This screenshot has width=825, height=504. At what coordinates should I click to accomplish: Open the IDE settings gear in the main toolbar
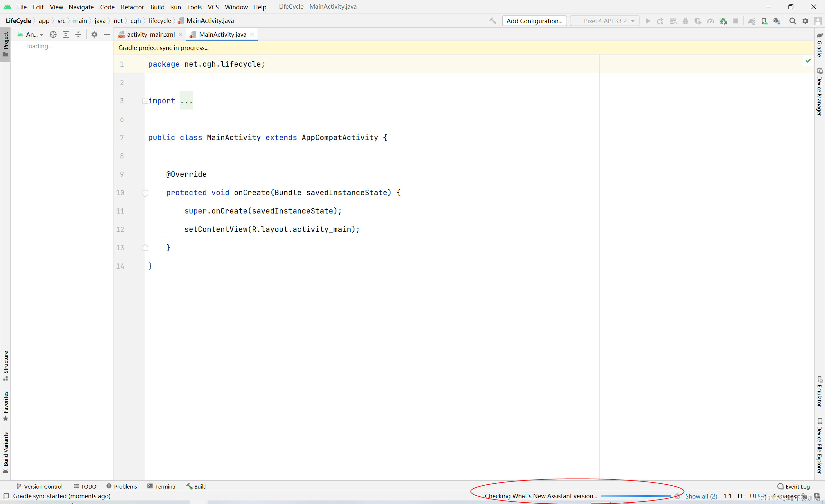(x=805, y=21)
